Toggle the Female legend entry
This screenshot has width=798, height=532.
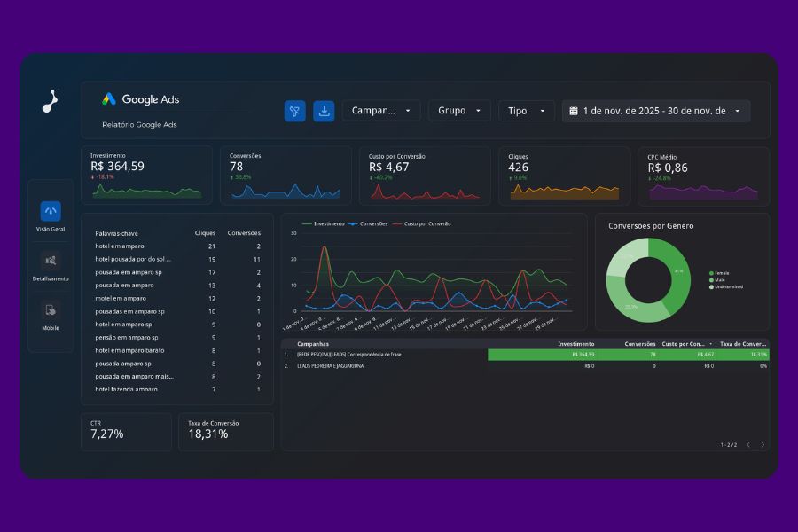pyautogui.click(x=719, y=273)
